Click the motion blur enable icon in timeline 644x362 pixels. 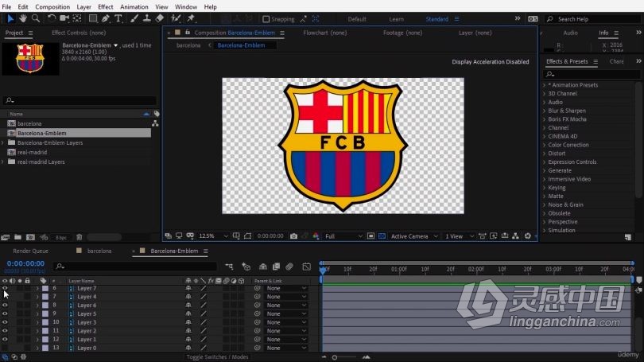289,267
